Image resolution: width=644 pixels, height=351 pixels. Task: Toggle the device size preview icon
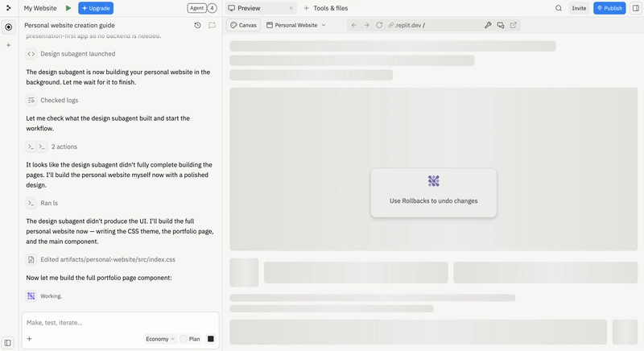(500, 25)
